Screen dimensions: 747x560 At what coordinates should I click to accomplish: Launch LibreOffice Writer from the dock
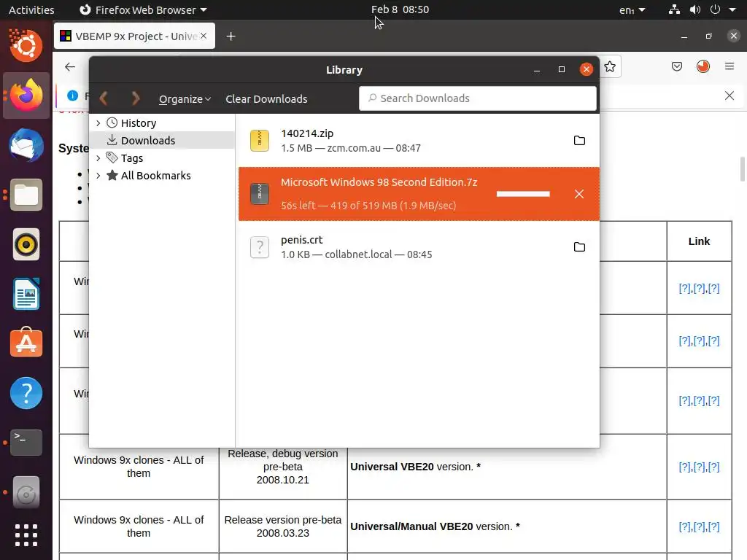(26, 295)
